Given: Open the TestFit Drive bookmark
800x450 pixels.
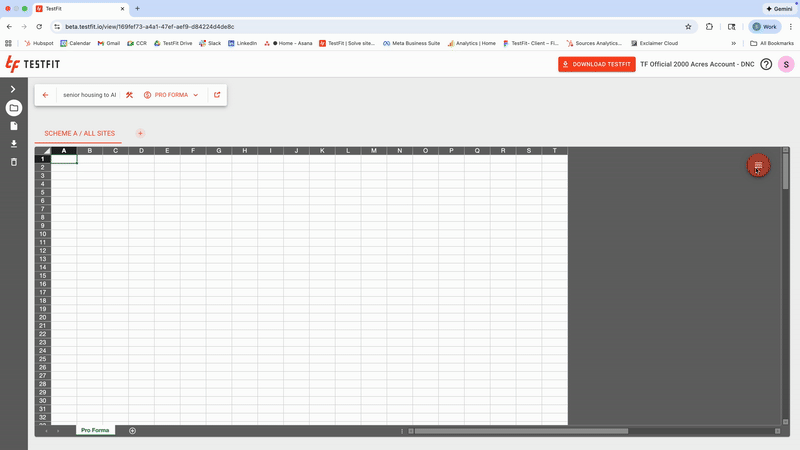Looking at the screenshot, I should tap(173, 43).
